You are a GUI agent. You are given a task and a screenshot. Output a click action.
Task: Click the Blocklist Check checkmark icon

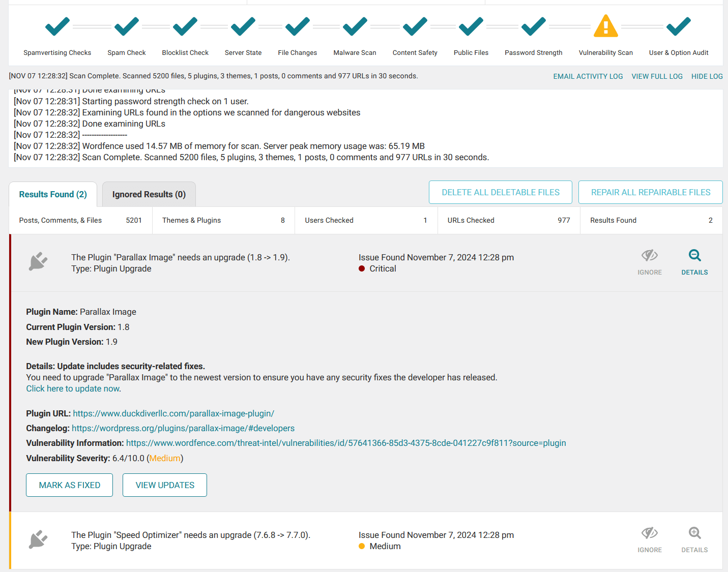pos(185,26)
